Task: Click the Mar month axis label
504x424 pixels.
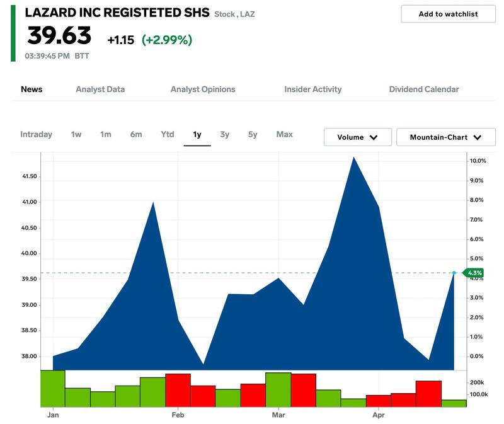Action: click(278, 415)
